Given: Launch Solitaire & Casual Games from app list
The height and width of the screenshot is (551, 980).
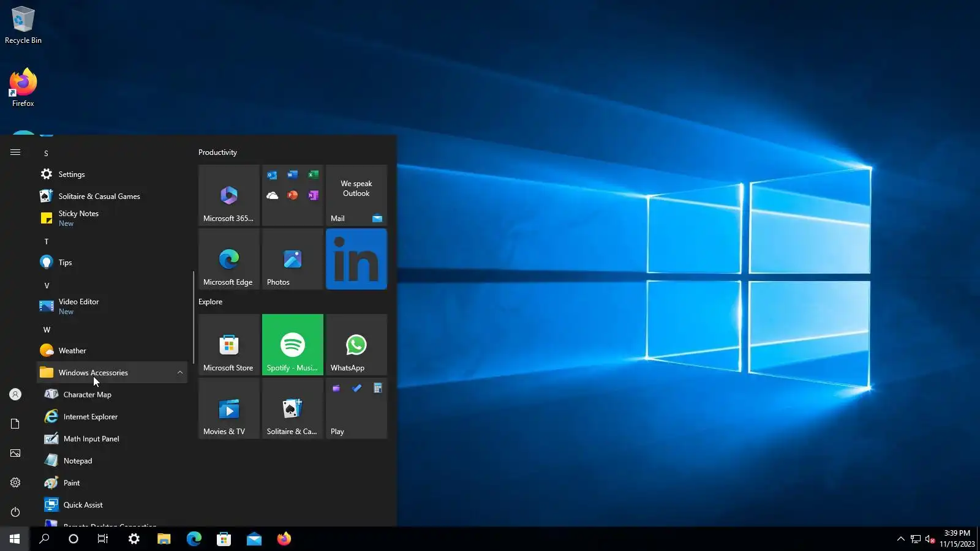Looking at the screenshot, I should [112, 197].
